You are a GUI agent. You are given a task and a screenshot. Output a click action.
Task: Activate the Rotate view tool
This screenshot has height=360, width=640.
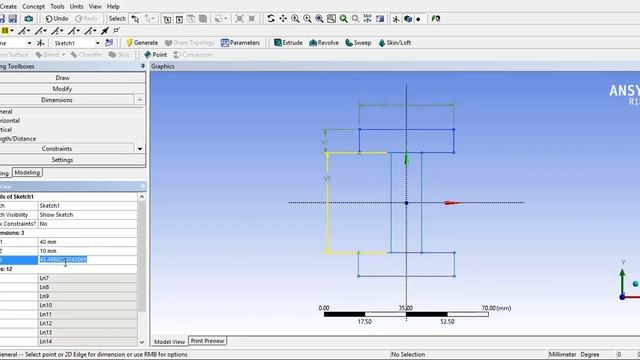tap(271, 18)
